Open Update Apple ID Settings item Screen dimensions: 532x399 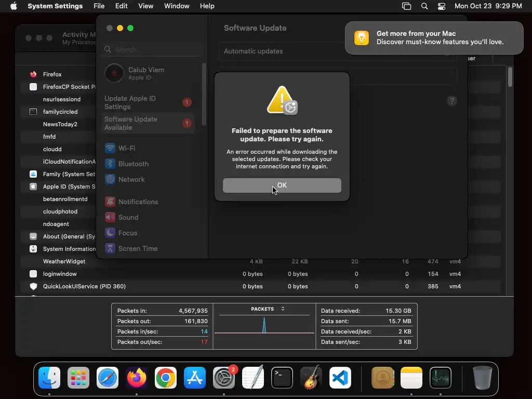point(148,102)
